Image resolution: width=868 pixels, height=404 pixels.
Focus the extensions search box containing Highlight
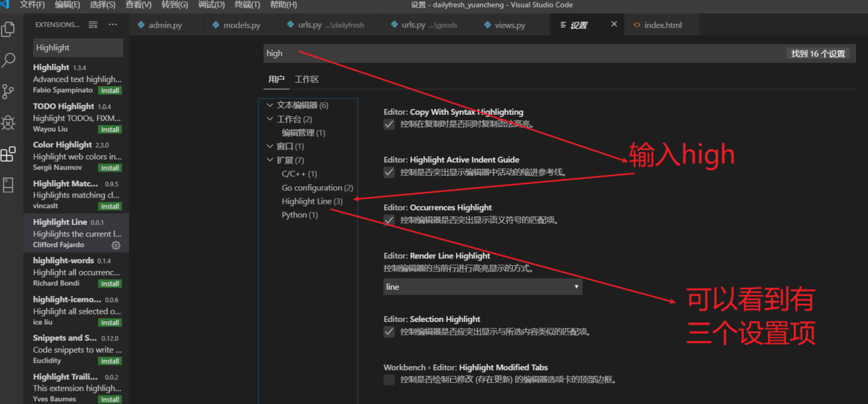[x=78, y=48]
